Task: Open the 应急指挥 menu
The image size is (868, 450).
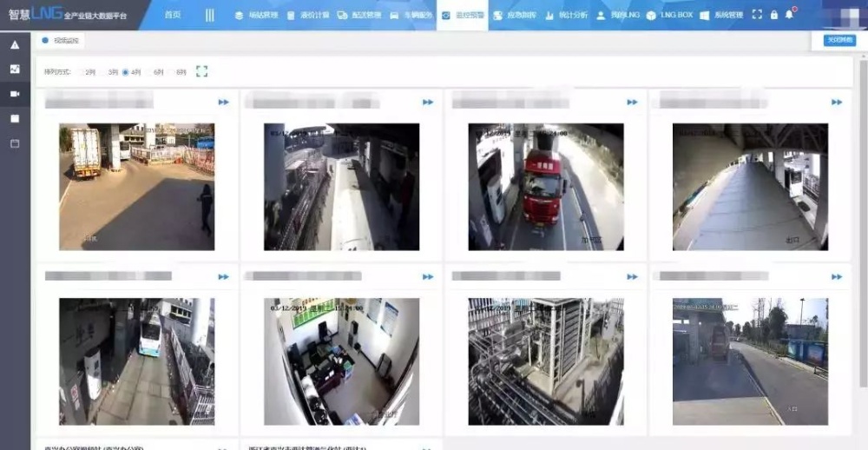Action: coord(514,16)
